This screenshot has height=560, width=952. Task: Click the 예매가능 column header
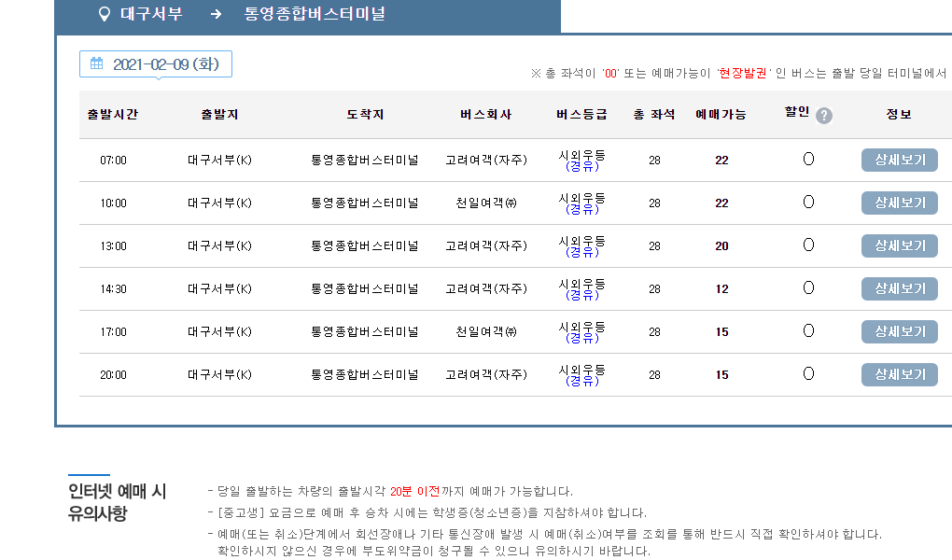tap(721, 114)
